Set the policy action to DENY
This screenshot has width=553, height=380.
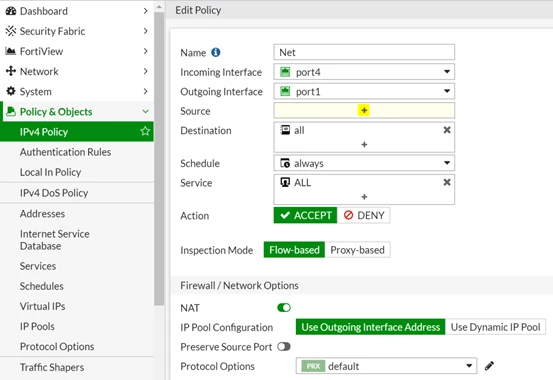364,215
